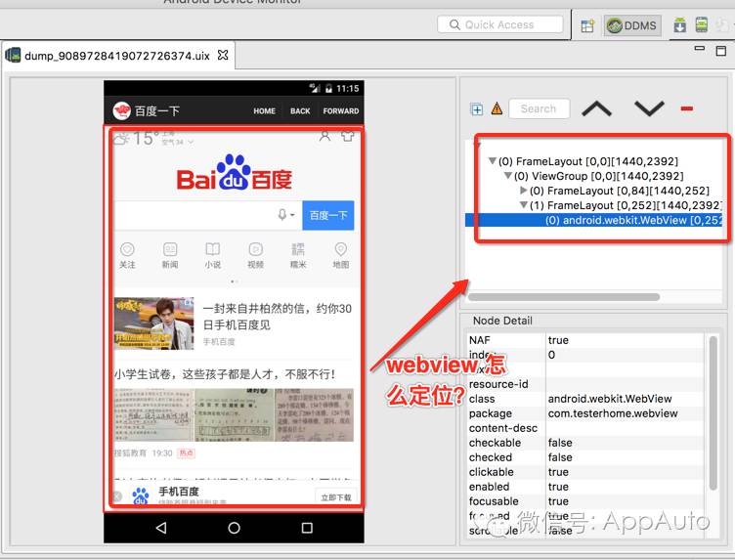Tap FORWARD in the phone app bar
The height and width of the screenshot is (560, 735).
pos(341,111)
